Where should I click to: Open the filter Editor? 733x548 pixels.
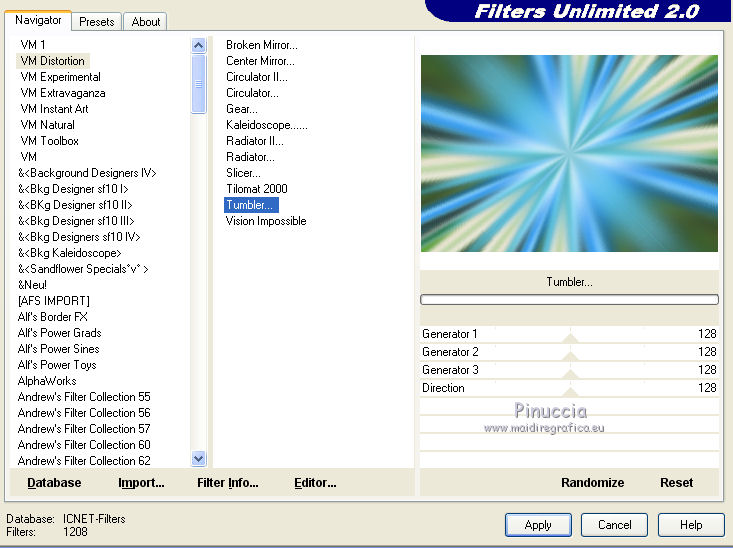tap(315, 483)
